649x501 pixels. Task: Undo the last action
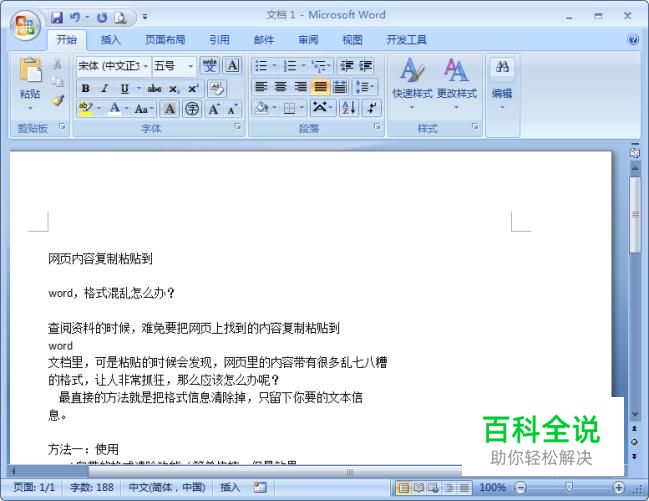[75, 17]
